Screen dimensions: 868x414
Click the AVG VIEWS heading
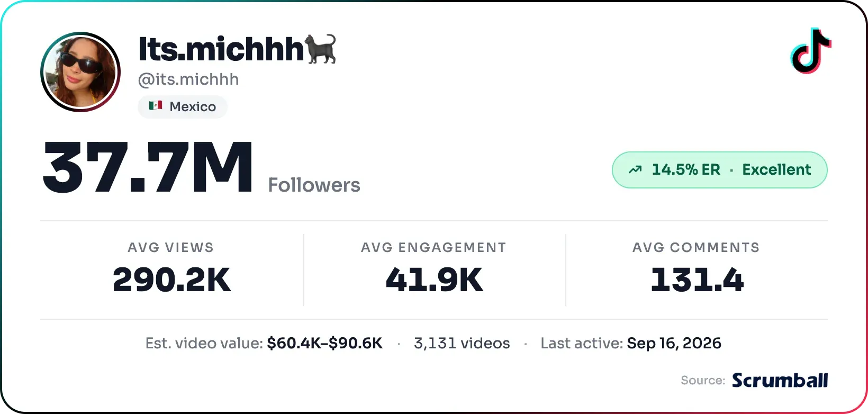coord(171,247)
